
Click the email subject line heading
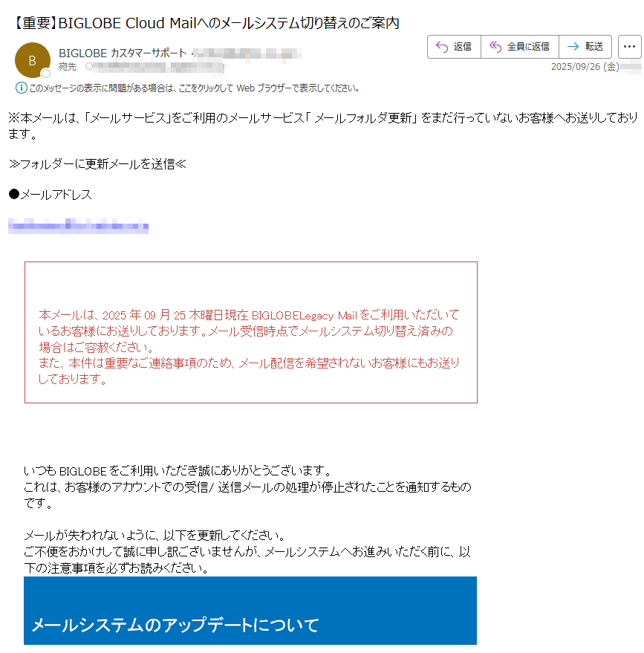[x=205, y=23]
